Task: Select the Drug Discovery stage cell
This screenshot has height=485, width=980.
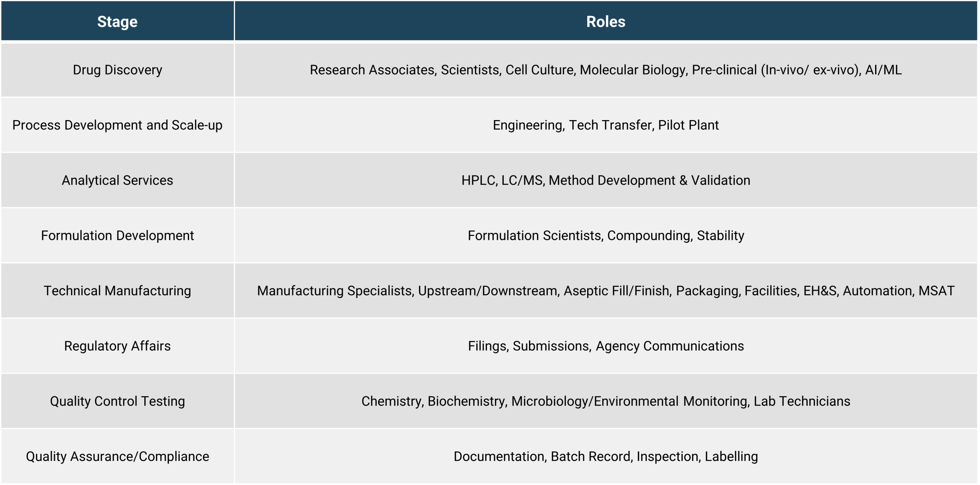Action: [117, 70]
